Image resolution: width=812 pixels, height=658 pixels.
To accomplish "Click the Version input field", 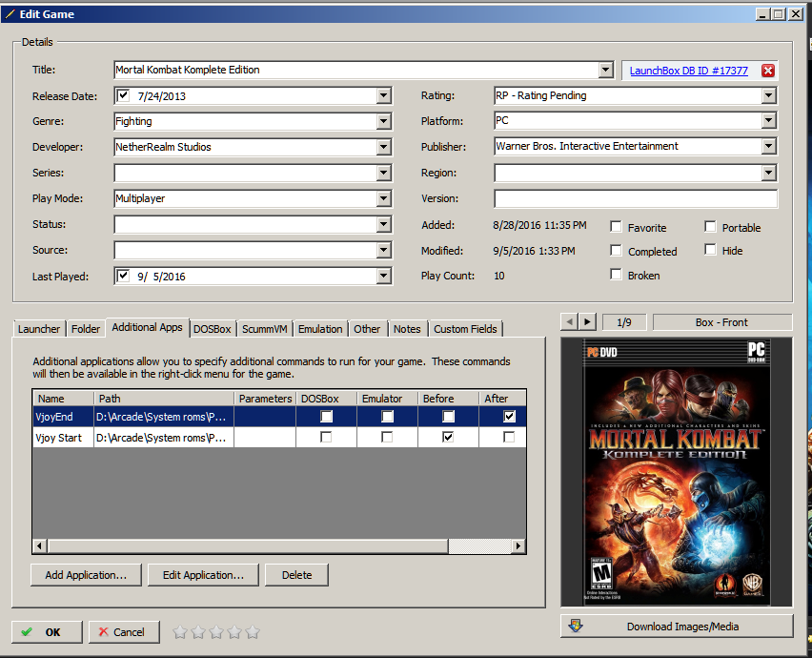I will click(x=636, y=198).
